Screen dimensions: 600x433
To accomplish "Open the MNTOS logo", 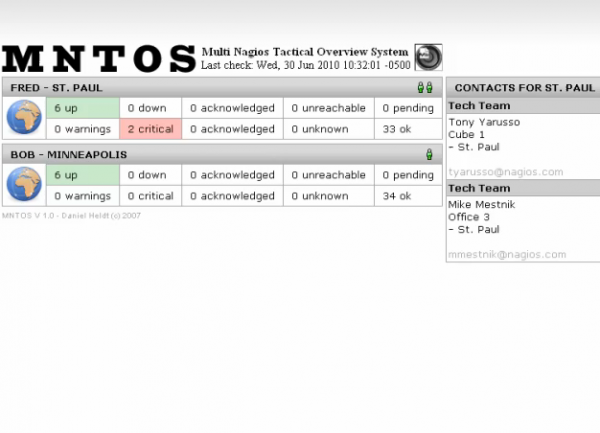I will pyautogui.click(x=98, y=58).
